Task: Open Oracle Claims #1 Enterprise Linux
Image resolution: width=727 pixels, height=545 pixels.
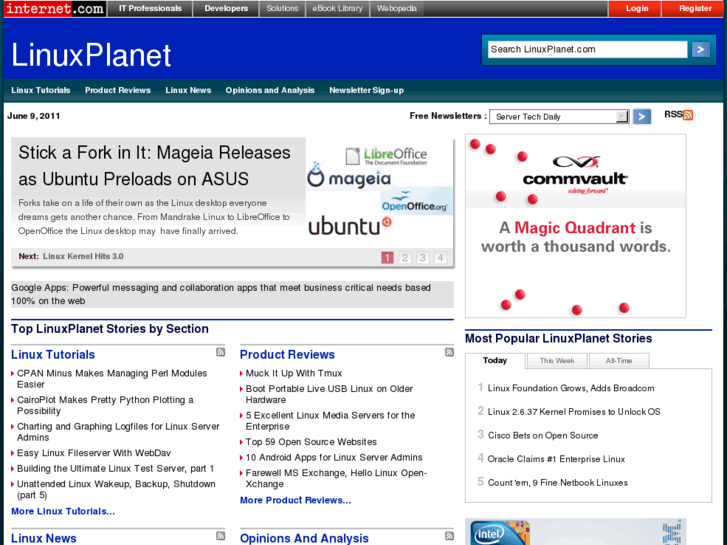Action: click(556, 459)
